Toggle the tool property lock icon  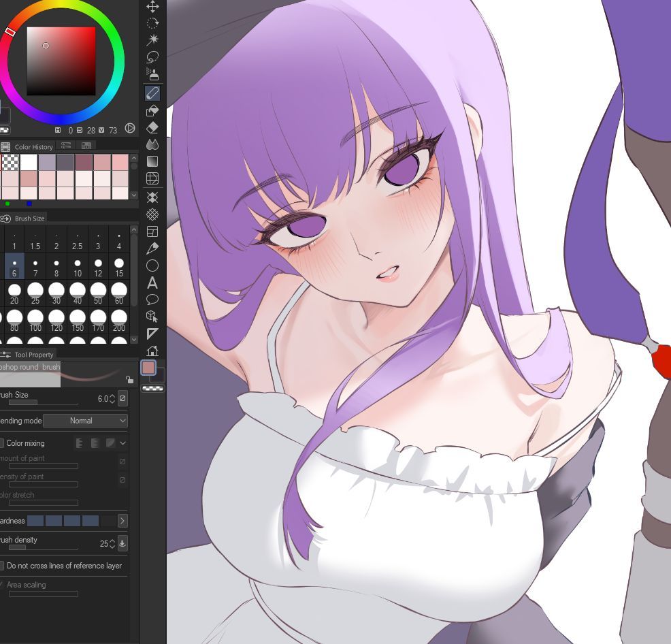[129, 379]
